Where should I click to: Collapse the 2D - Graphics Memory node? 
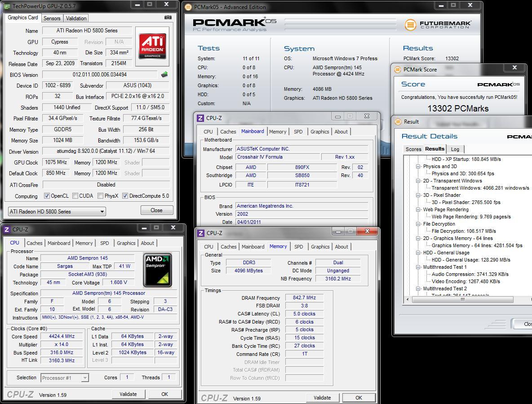click(x=418, y=238)
